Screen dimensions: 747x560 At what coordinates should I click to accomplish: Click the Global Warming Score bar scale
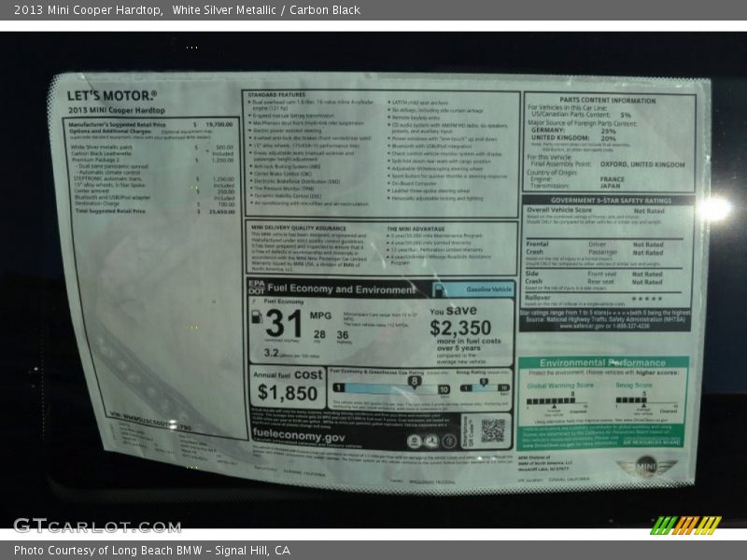pos(557,401)
